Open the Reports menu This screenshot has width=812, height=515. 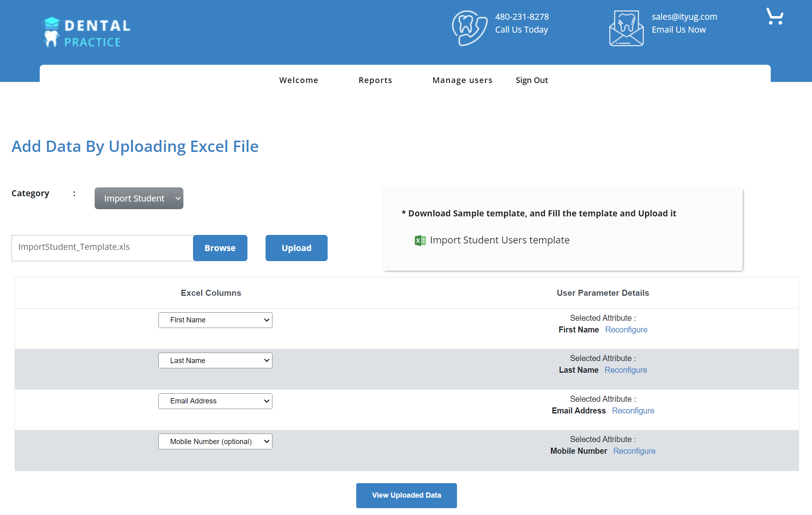375,80
